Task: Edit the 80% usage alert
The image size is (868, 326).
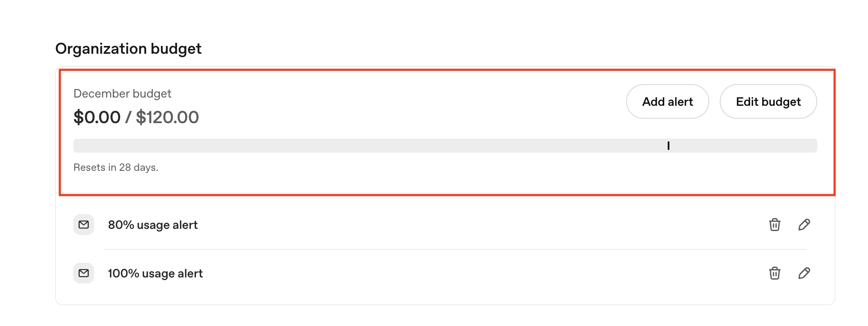Action: [x=804, y=225]
